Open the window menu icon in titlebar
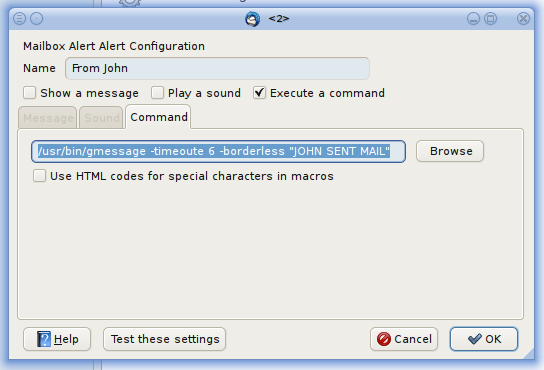 [19, 18]
